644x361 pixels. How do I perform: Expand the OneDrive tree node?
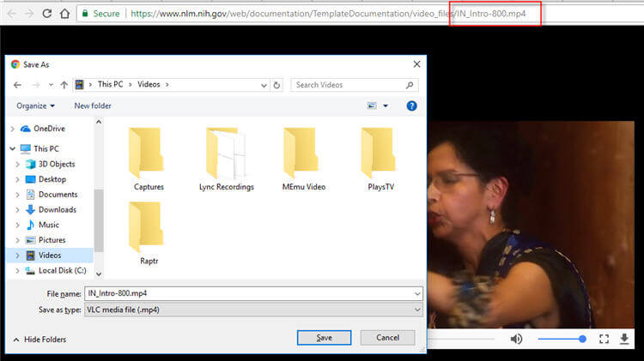[x=11, y=129]
